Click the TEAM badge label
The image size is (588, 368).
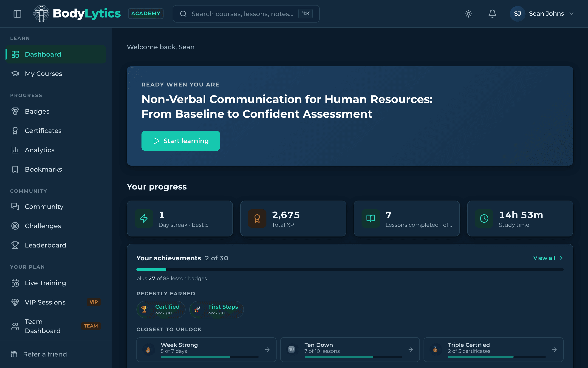(91, 326)
